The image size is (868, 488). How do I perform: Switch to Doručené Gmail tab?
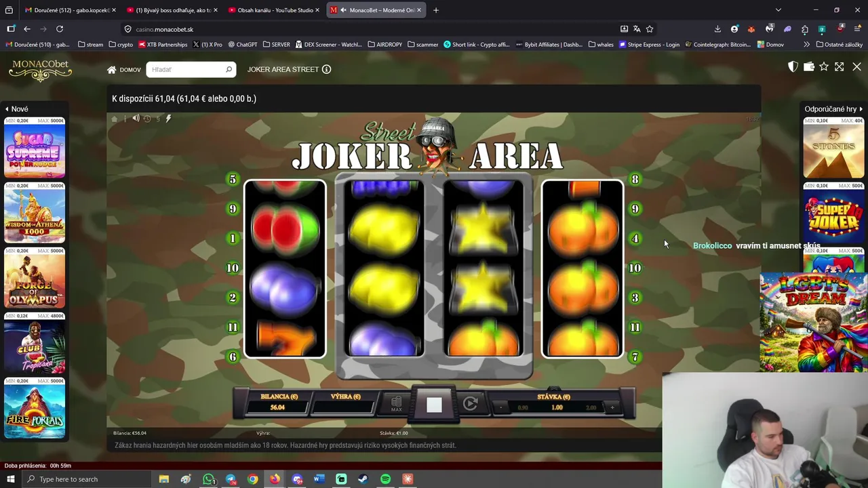click(70, 10)
